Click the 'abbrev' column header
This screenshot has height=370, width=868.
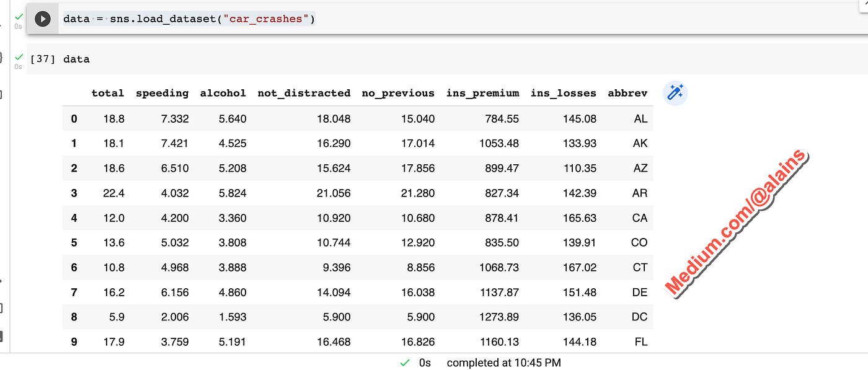[x=627, y=93]
